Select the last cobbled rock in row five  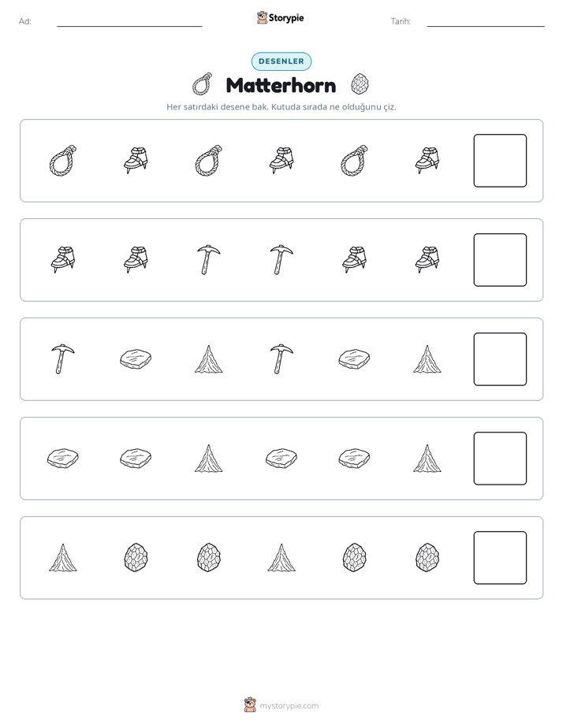[x=427, y=558]
